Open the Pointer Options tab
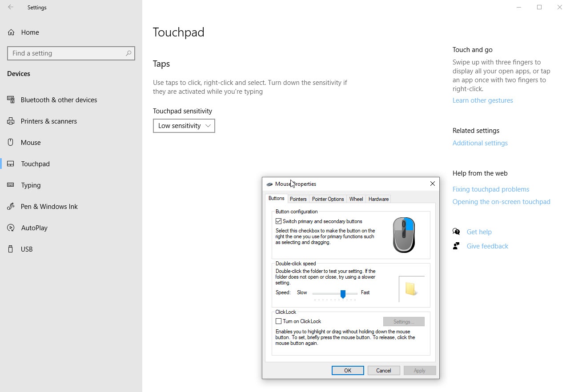 [328, 199]
